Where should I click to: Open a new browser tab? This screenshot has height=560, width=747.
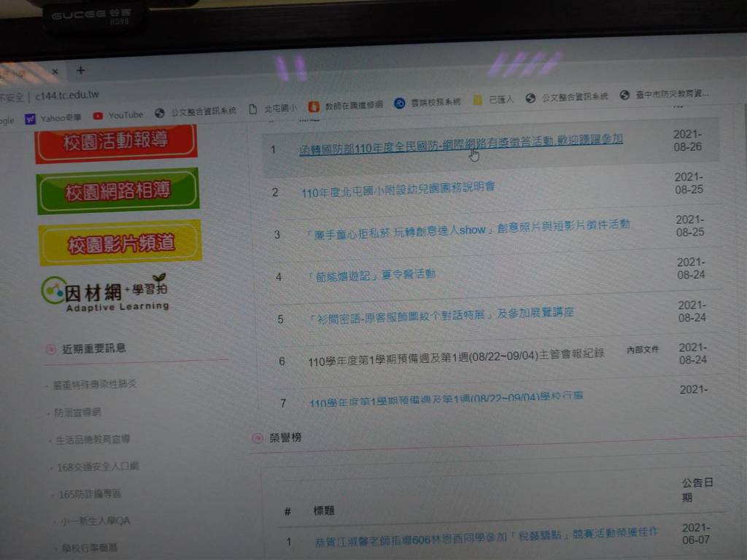click(x=80, y=71)
